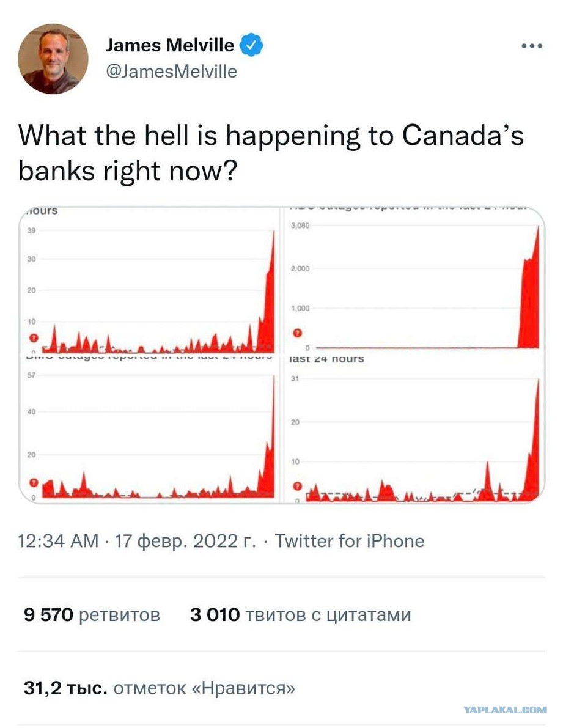Click the James Melville display name
The height and width of the screenshot is (728, 563).
pyautogui.click(x=170, y=45)
